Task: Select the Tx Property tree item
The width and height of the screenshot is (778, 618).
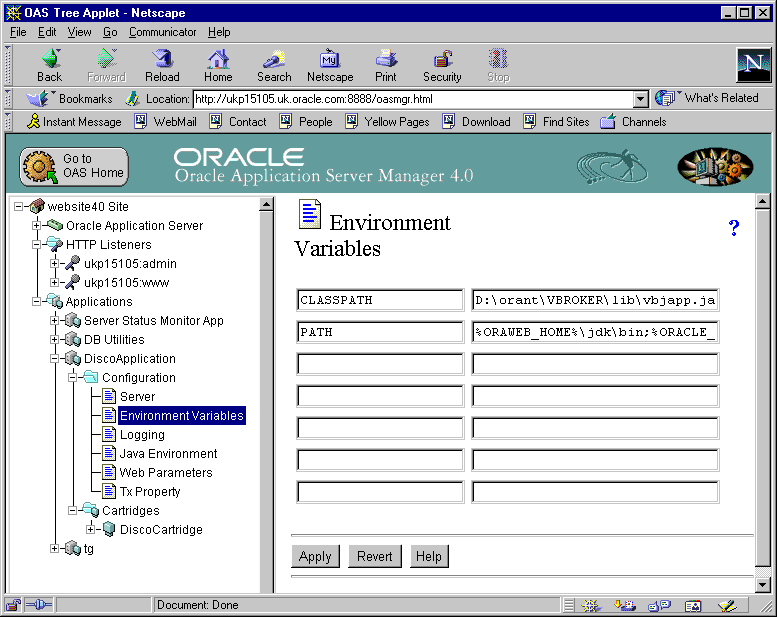Action: tap(150, 492)
